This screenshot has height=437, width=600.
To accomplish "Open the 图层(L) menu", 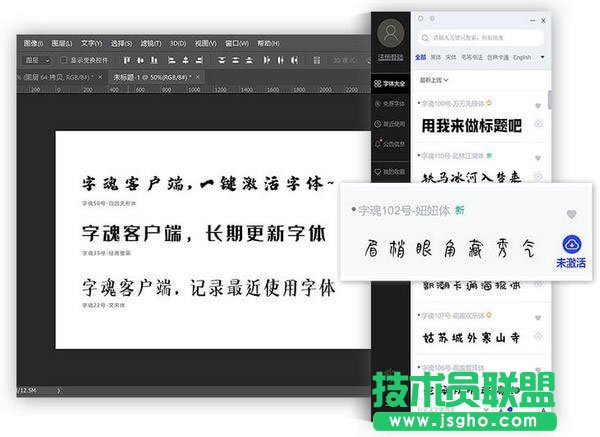I will [62, 43].
